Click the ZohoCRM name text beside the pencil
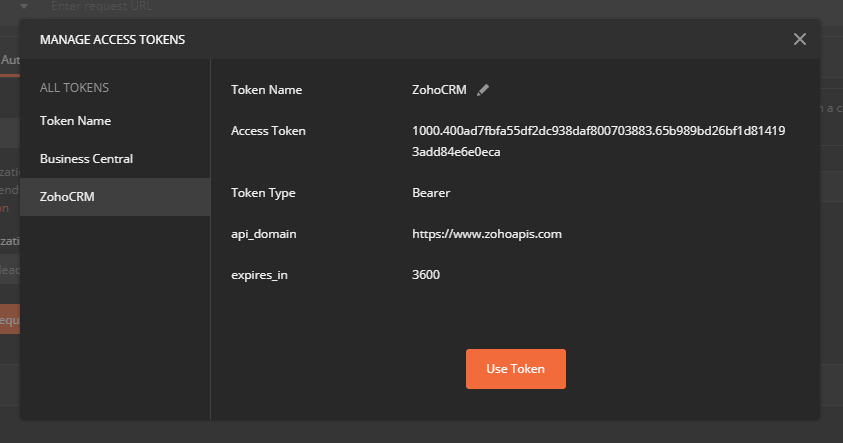 click(439, 90)
